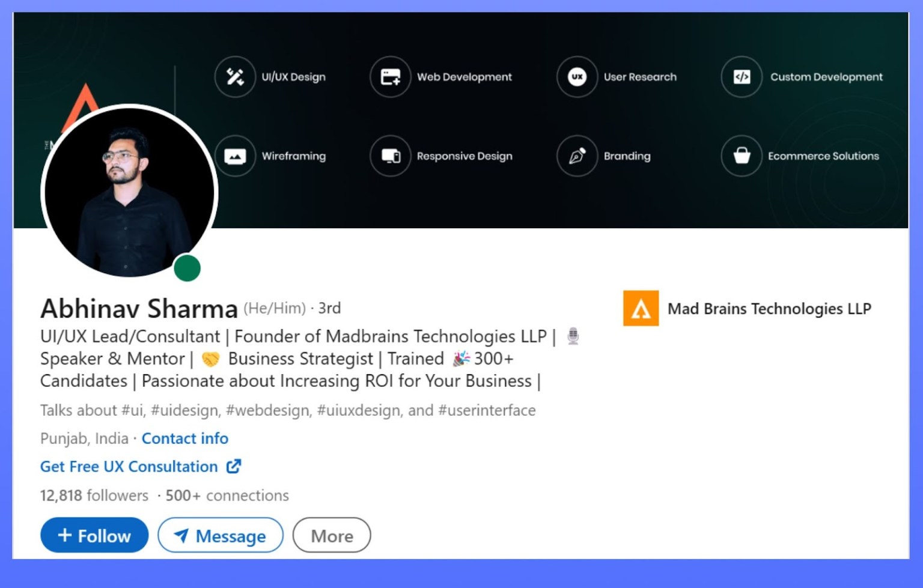Click the Mad Brains Technologies LLP logo
923x588 pixels.
tap(641, 308)
